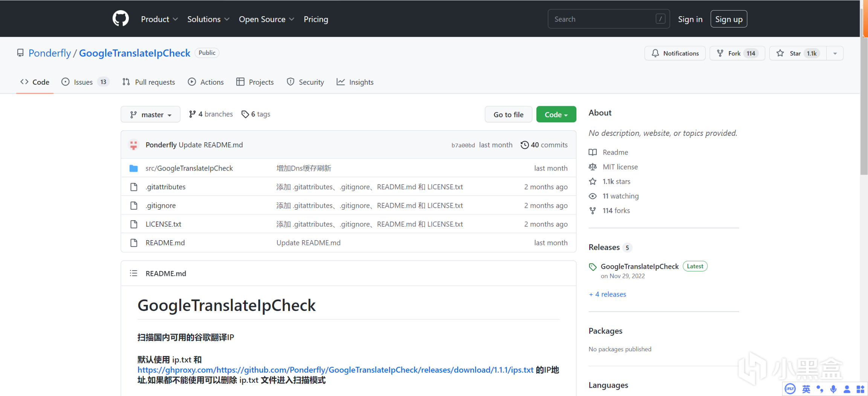
Task: Click the branch icon next to 4 branches
Action: click(192, 114)
